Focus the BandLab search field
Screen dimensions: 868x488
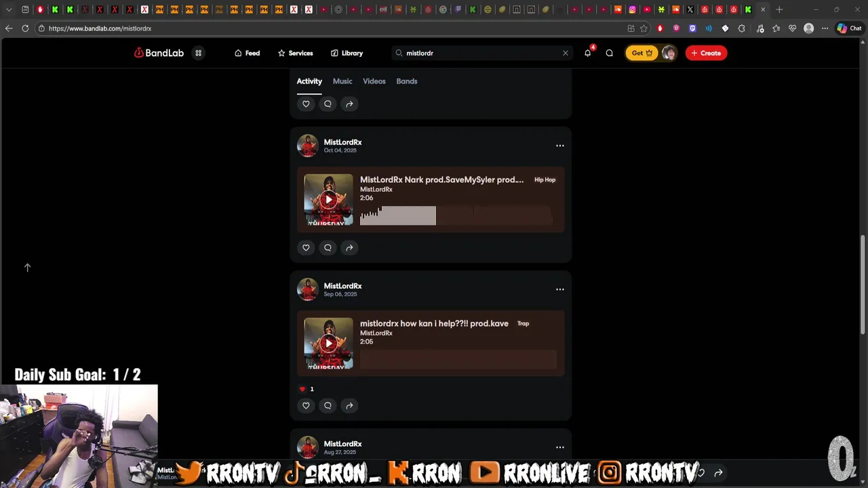click(481, 53)
